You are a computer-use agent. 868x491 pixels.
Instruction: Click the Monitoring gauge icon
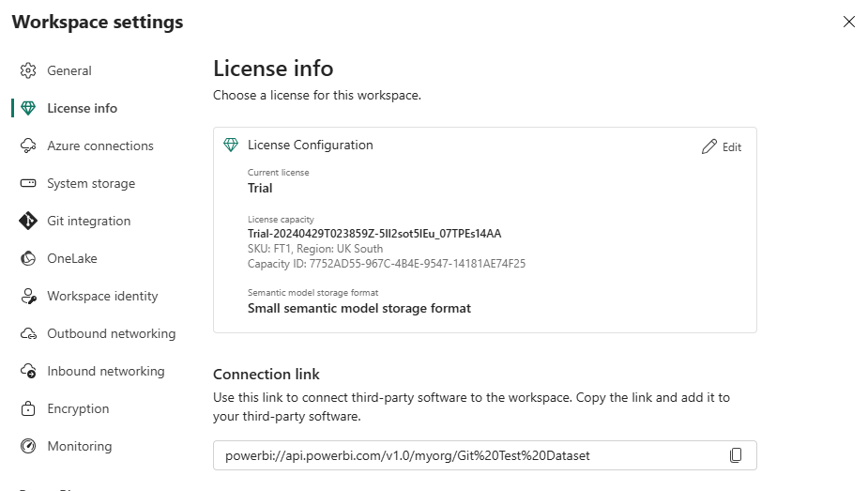28,446
